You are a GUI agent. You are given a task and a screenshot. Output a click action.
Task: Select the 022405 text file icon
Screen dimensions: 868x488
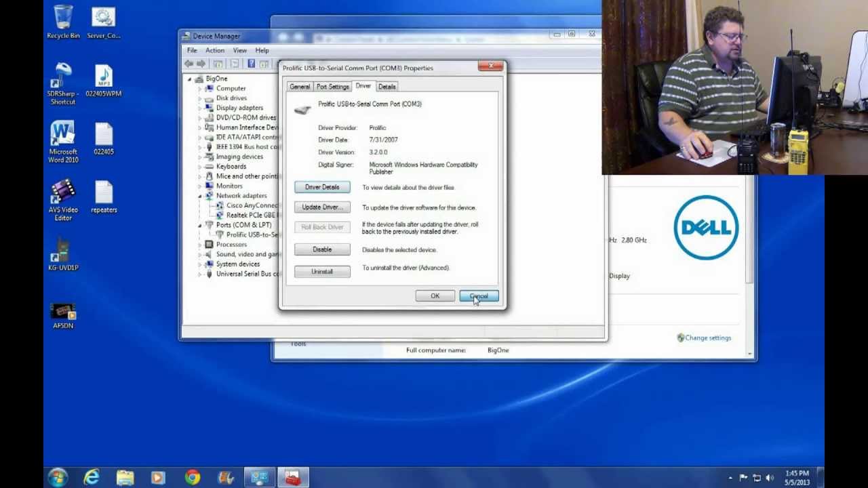(103, 139)
